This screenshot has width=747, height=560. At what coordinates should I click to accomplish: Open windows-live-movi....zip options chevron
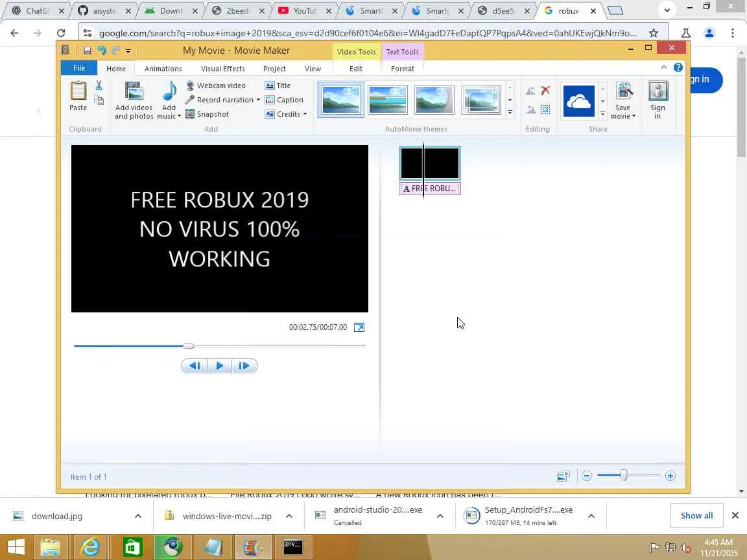click(x=289, y=516)
